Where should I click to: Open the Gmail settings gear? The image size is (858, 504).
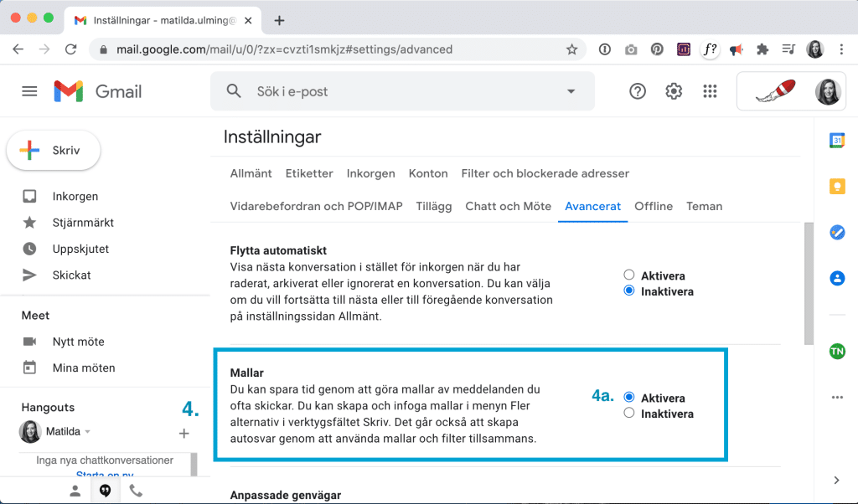tap(674, 90)
